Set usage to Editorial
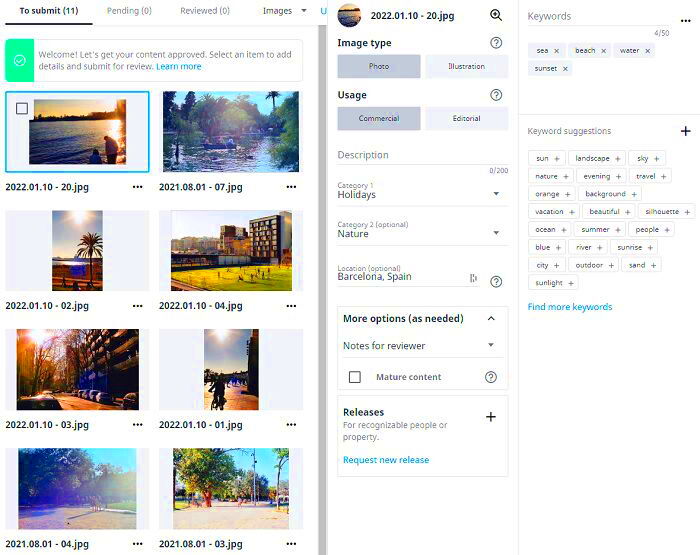The width and height of the screenshot is (700, 555). (467, 118)
